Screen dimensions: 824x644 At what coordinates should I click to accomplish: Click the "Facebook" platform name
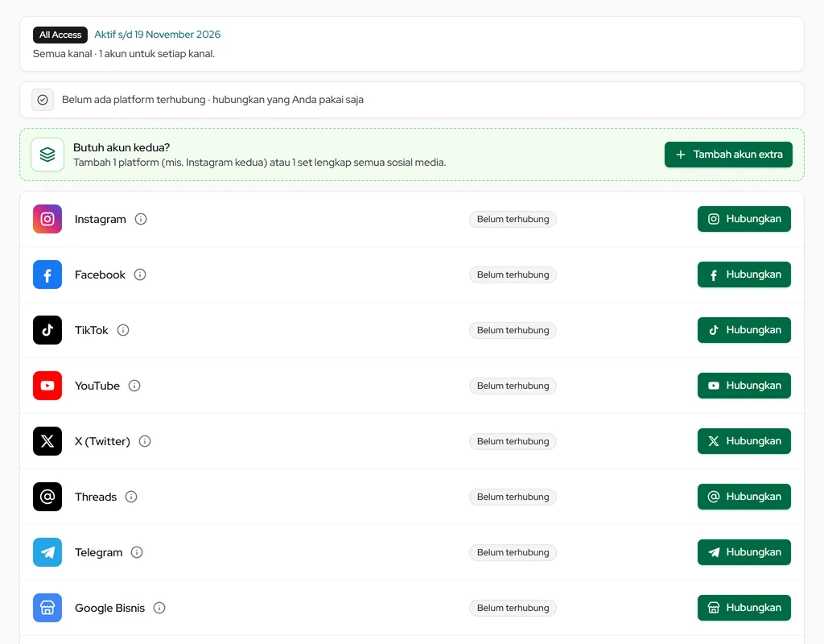click(100, 275)
